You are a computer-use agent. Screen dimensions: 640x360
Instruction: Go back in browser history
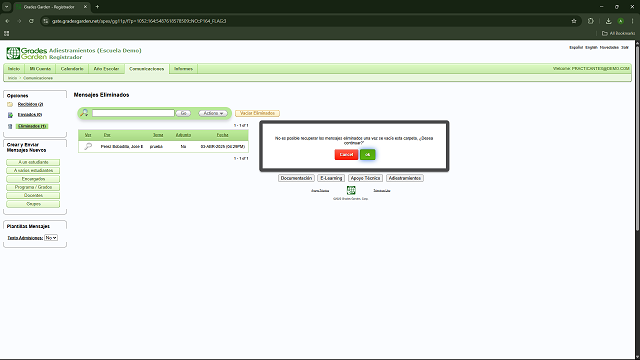click(7, 21)
